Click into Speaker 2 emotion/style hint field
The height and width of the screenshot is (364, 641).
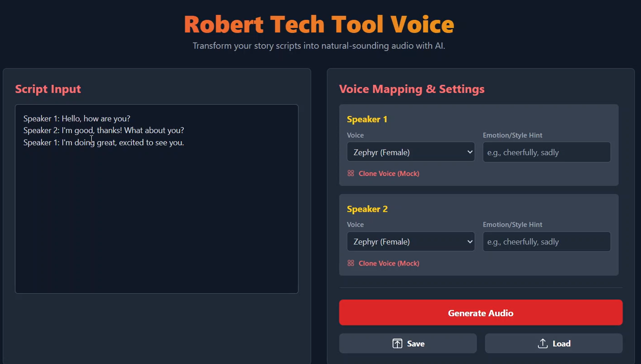click(546, 242)
